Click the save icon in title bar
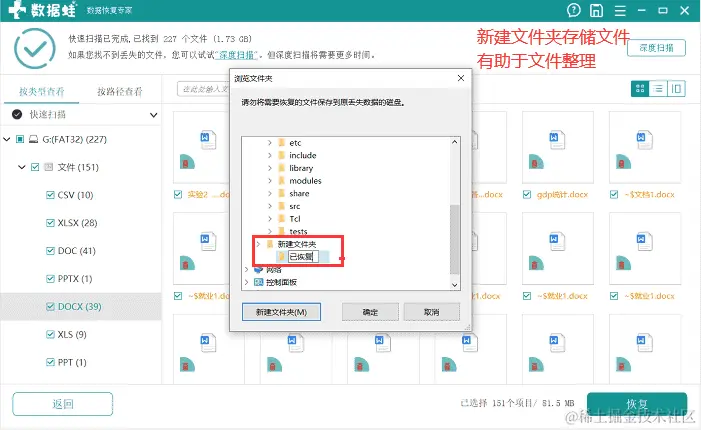 click(596, 10)
